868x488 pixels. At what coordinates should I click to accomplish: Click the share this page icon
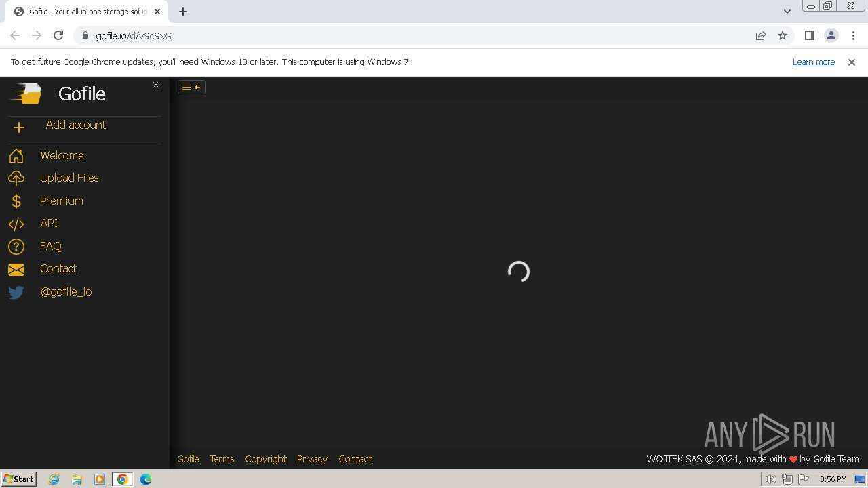[761, 35]
